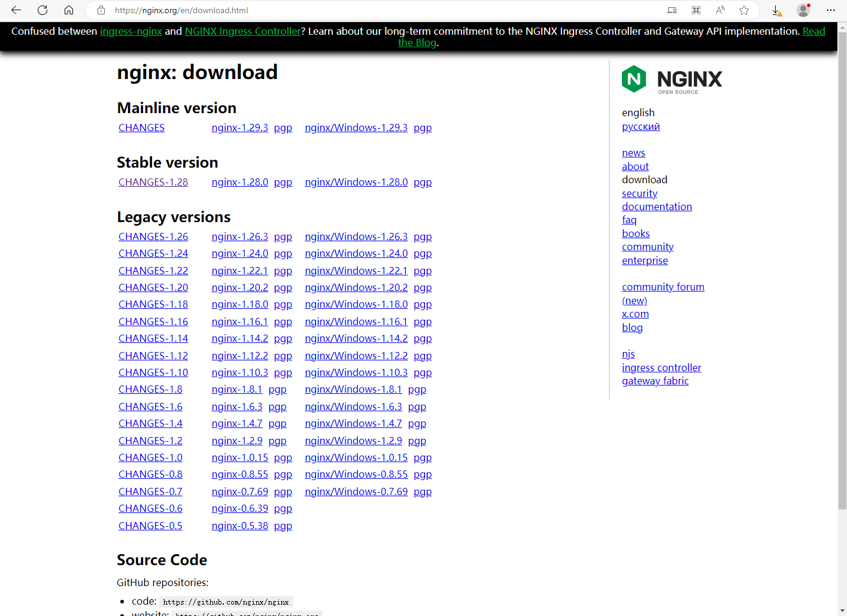847x616 pixels.
Task: Open CHANGES-1.14 link
Action: click(153, 338)
